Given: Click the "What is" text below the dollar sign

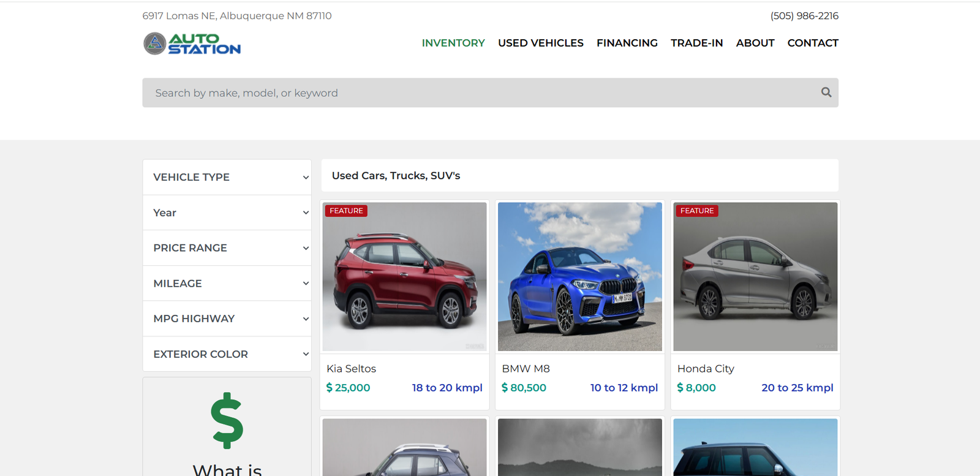Looking at the screenshot, I should click(x=227, y=470).
